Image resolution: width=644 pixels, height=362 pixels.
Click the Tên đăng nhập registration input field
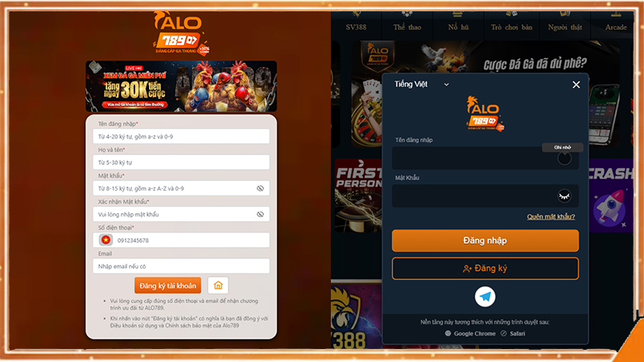click(x=181, y=136)
